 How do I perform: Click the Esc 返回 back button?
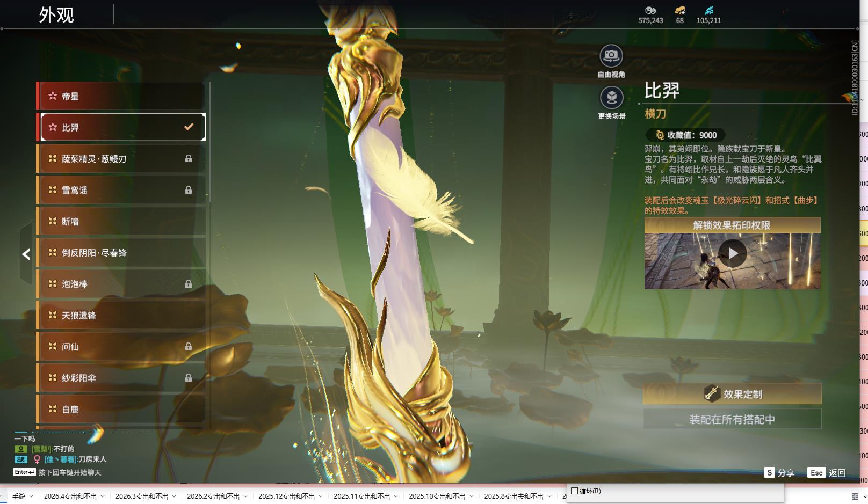[x=827, y=473]
